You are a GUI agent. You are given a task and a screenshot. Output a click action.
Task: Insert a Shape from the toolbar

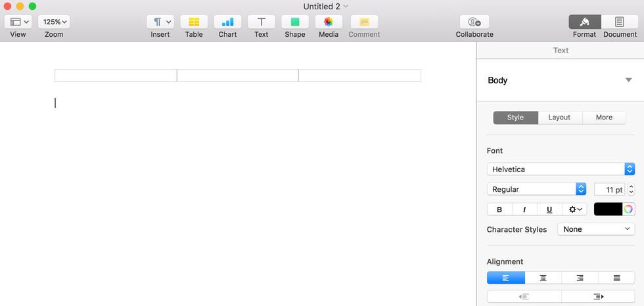[x=295, y=22]
